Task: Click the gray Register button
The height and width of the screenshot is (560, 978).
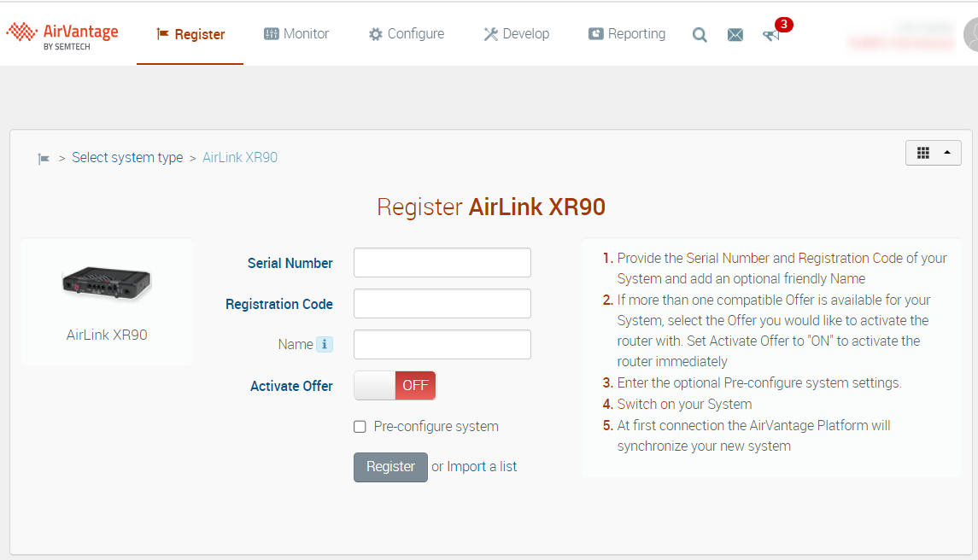Action: [x=390, y=467]
